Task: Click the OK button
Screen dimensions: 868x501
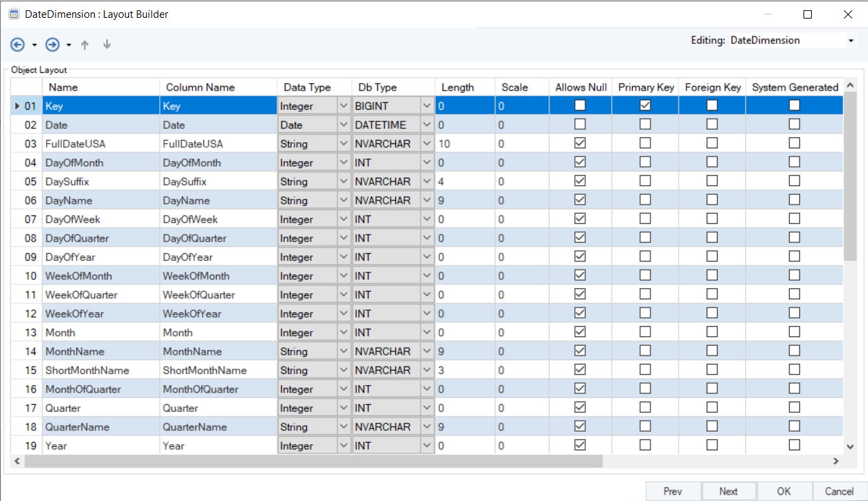Action: click(x=784, y=491)
